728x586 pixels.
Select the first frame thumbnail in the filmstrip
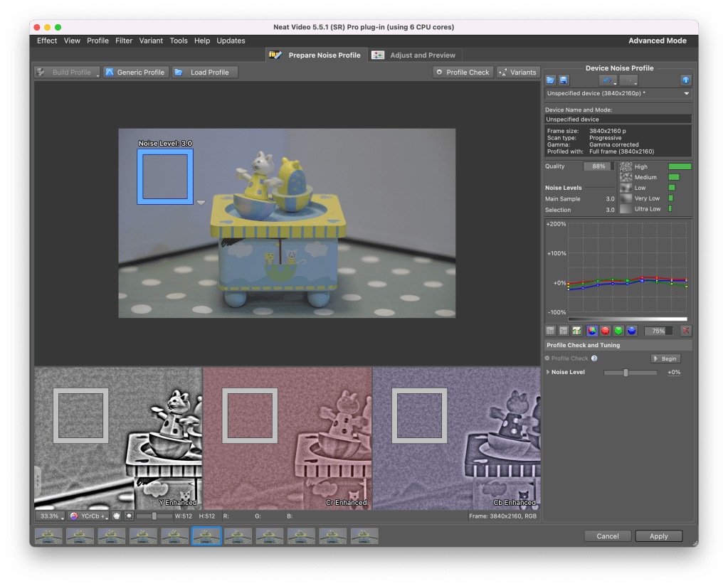(48, 536)
